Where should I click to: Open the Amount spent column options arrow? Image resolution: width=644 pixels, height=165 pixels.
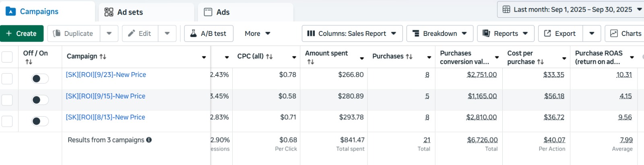[x=362, y=58]
